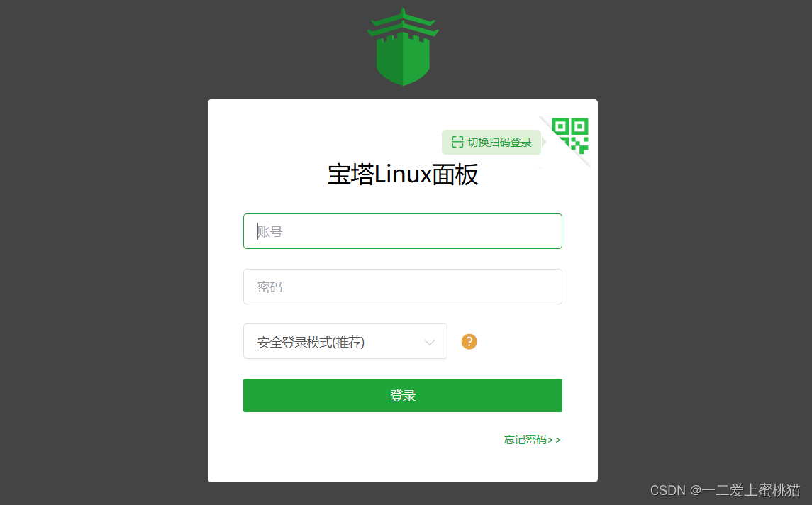Switch to QR code login via corner icon

(569, 135)
